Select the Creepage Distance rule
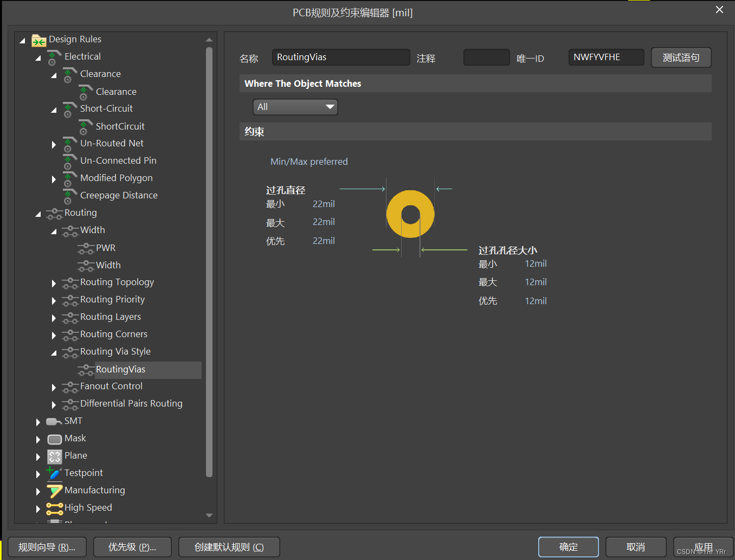 click(x=119, y=195)
